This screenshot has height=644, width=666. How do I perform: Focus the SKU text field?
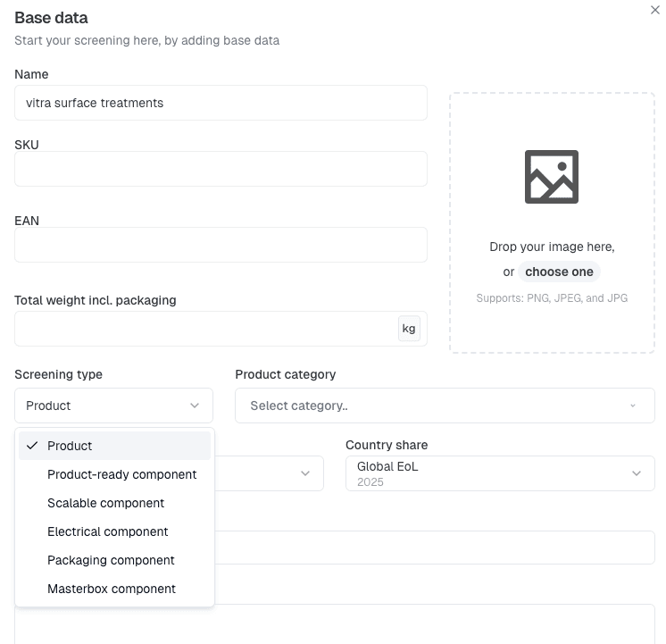click(x=221, y=169)
